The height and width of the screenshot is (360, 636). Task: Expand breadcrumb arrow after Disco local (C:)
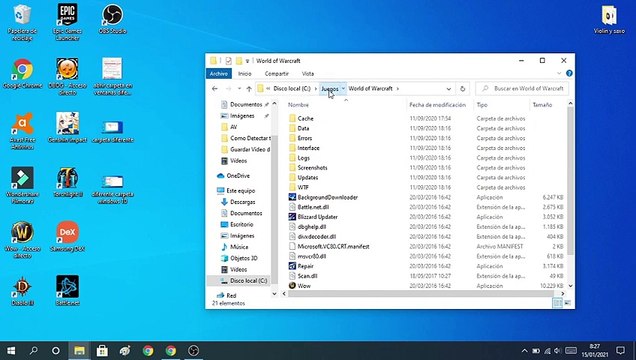click(316, 88)
